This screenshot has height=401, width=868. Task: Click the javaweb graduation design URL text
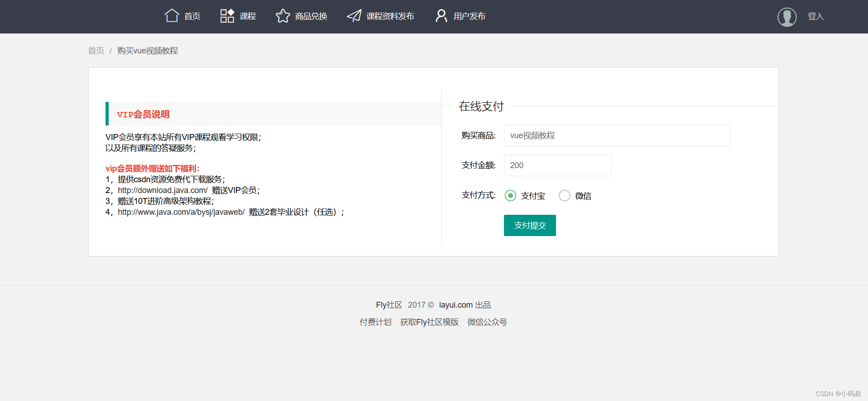click(x=181, y=212)
